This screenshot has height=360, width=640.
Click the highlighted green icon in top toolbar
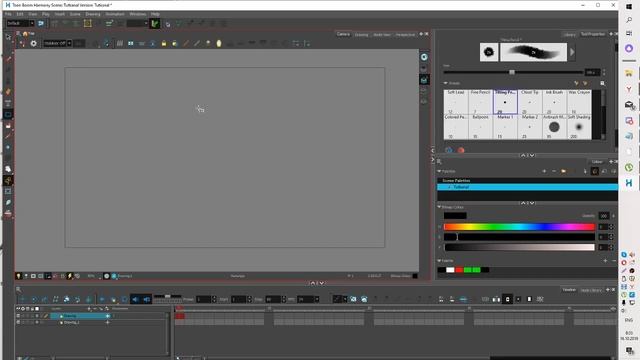(154, 24)
